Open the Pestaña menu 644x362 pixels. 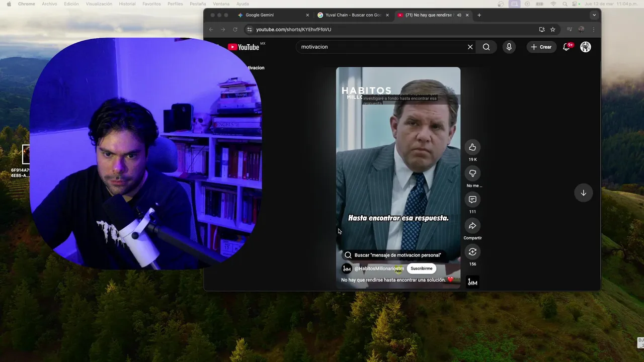[x=198, y=4]
